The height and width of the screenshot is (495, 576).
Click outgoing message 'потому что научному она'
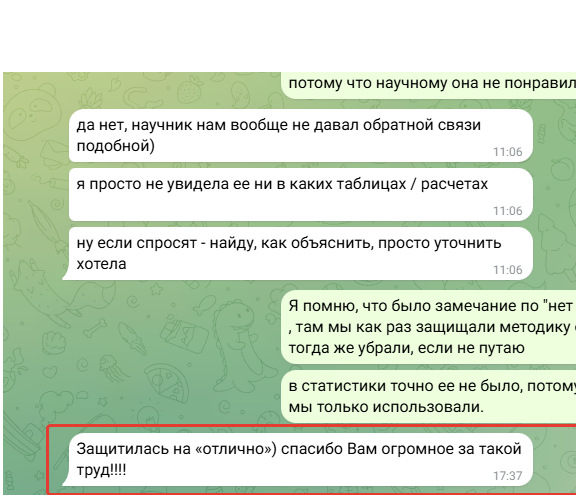point(428,84)
